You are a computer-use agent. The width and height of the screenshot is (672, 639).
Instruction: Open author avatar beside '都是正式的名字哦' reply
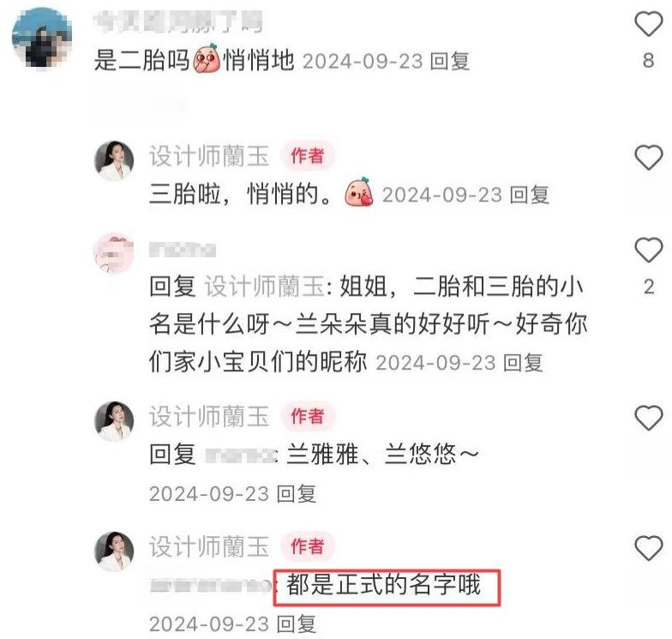114,552
